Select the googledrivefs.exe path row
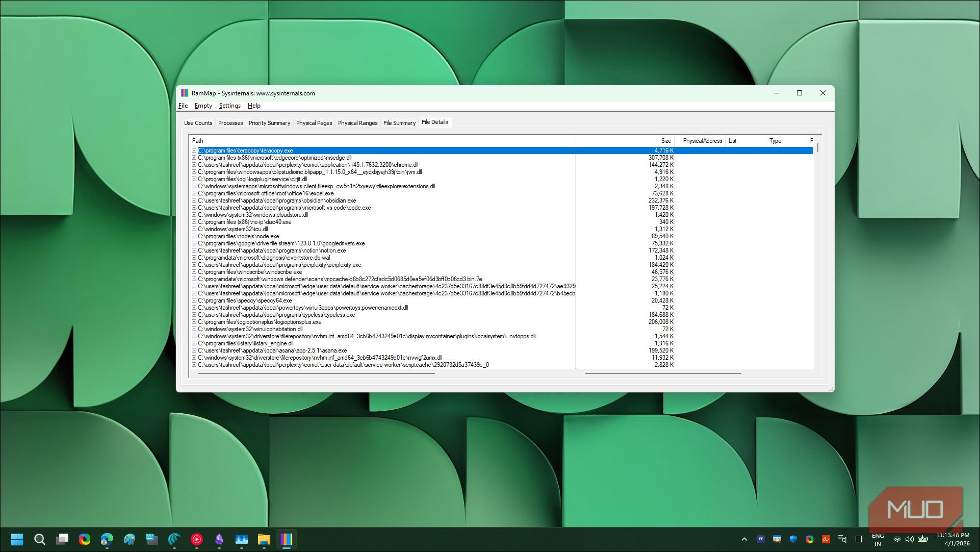This screenshot has height=552, width=980. click(x=281, y=243)
